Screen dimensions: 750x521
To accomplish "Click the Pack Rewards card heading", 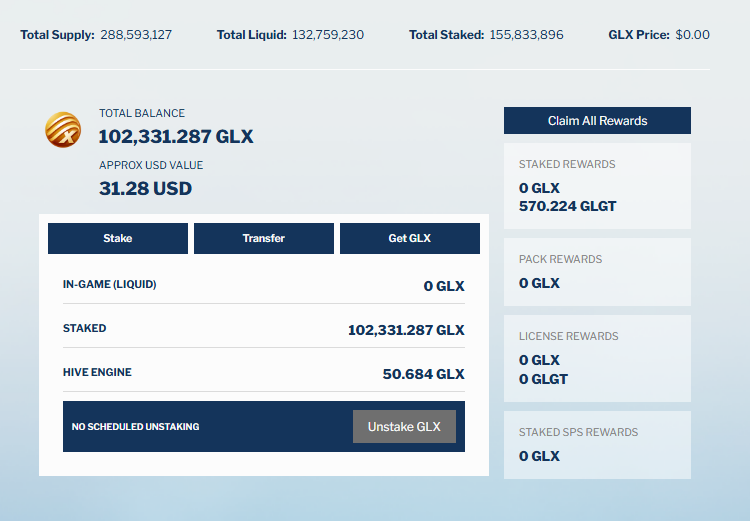I will click(x=560, y=259).
